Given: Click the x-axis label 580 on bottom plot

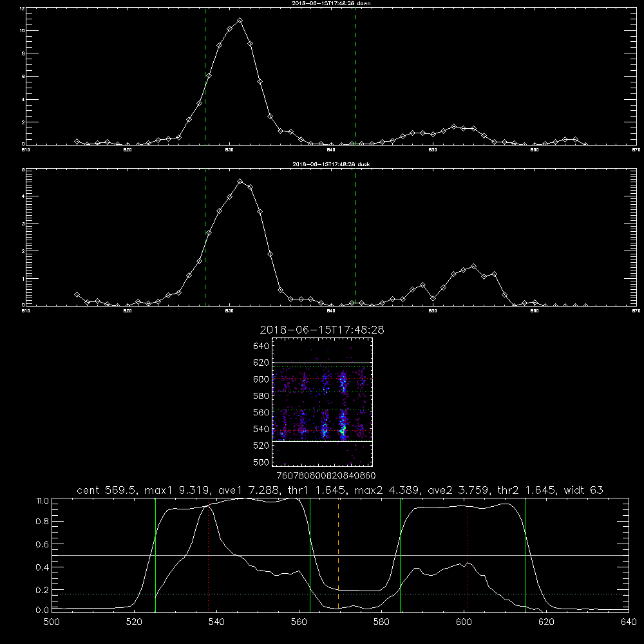Looking at the screenshot, I should click(x=381, y=621).
